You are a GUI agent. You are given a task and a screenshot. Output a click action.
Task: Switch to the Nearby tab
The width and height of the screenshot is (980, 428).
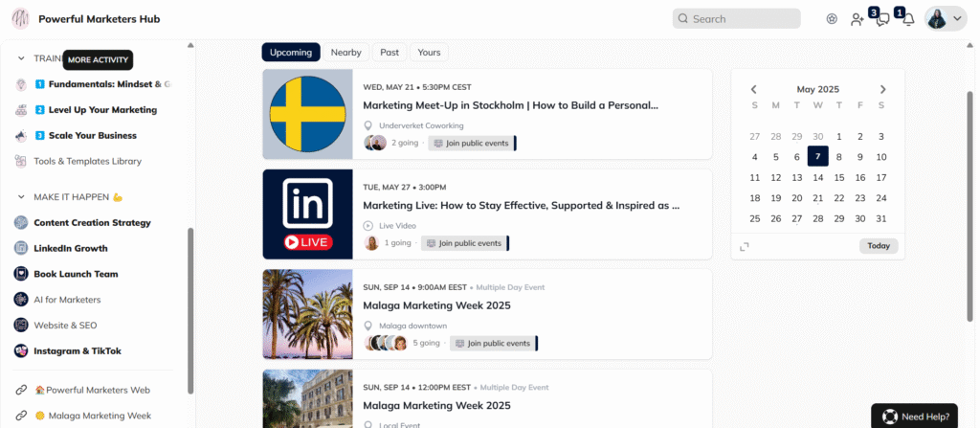(x=346, y=53)
